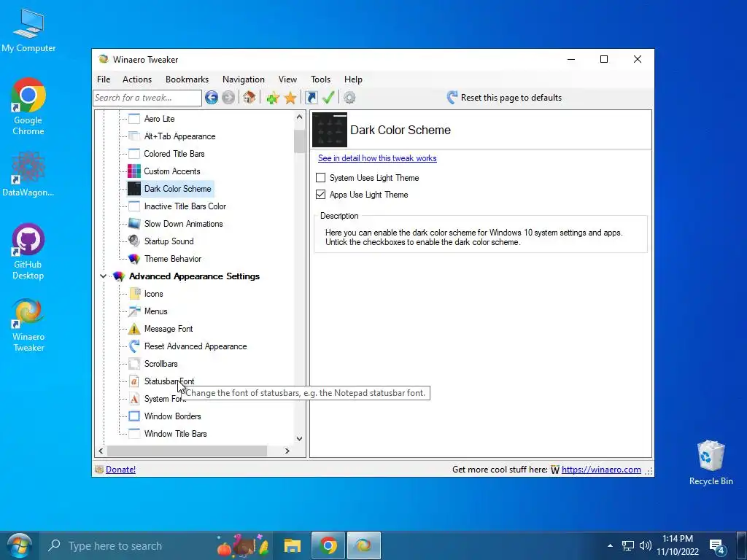Click the Theme Behavior icon
The width and height of the screenshot is (747, 560).
(x=134, y=259)
